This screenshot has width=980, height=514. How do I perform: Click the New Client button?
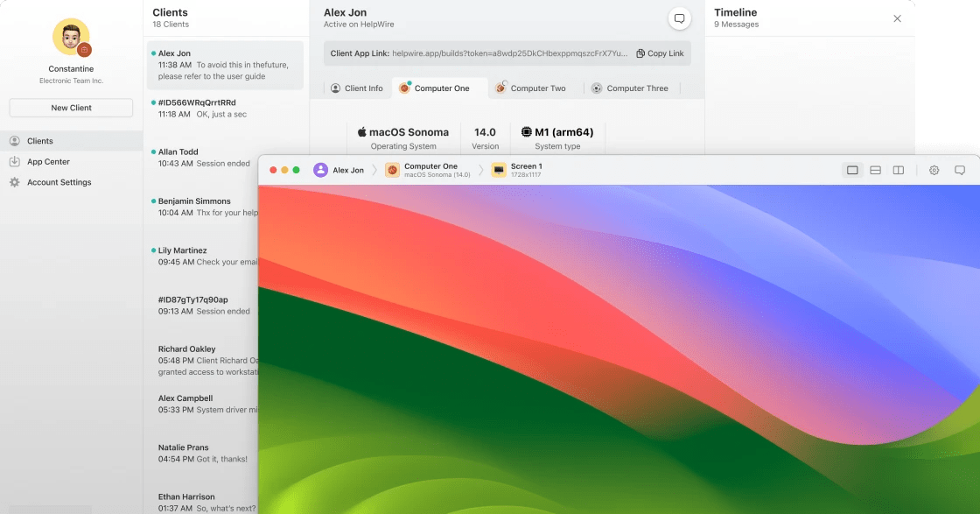coord(71,108)
